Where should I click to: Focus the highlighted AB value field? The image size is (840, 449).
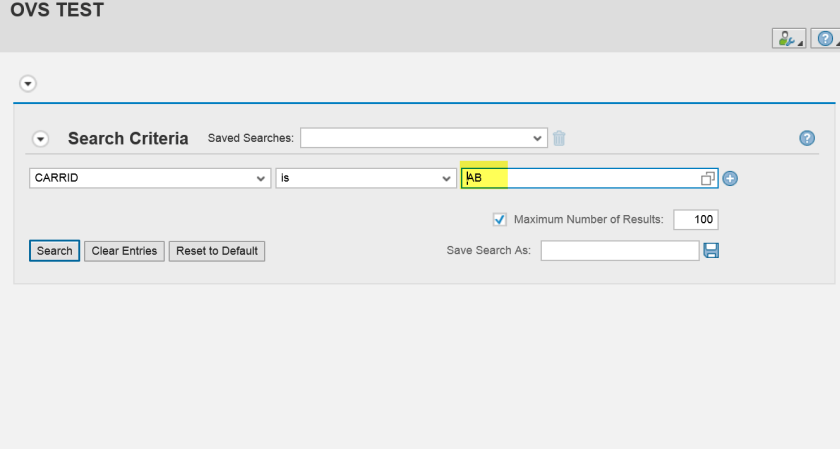point(580,179)
